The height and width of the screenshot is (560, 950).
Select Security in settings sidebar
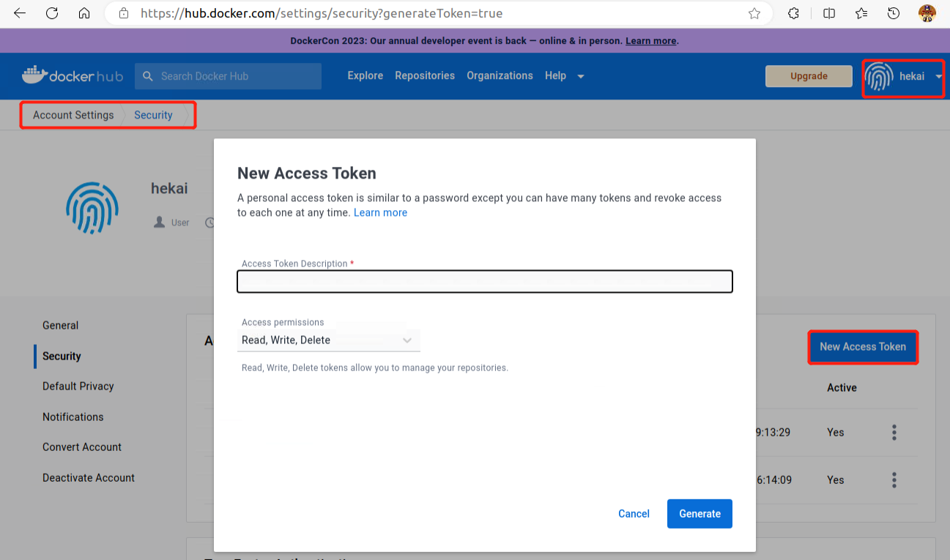coord(62,356)
